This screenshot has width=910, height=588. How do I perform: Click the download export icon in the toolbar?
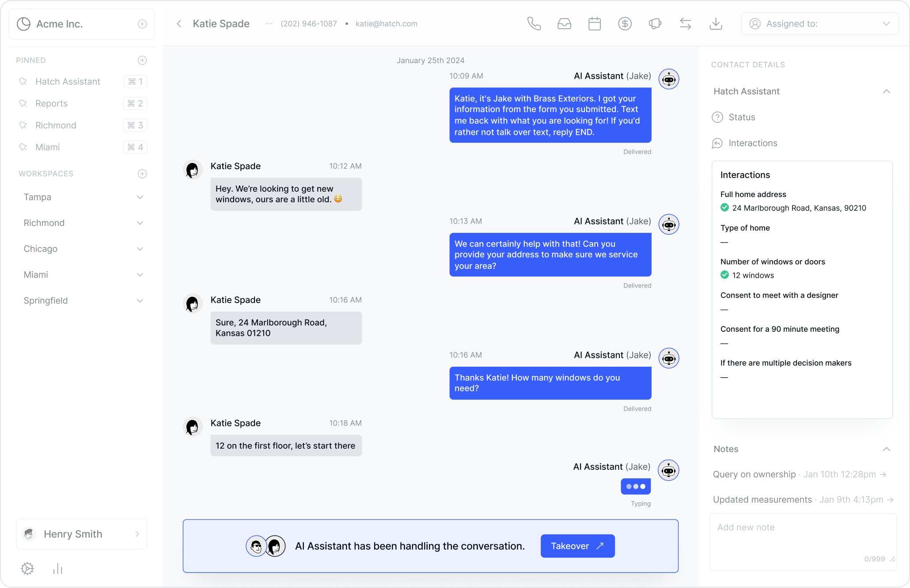click(716, 23)
